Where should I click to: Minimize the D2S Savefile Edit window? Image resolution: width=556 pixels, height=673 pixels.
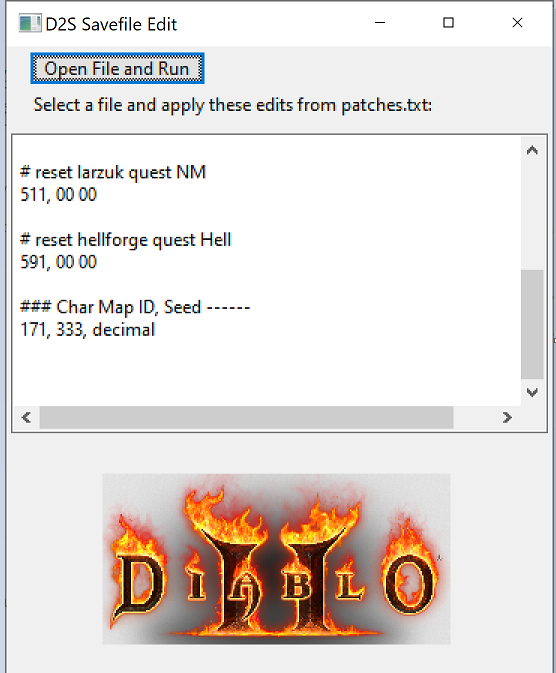[x=380, y=23]
